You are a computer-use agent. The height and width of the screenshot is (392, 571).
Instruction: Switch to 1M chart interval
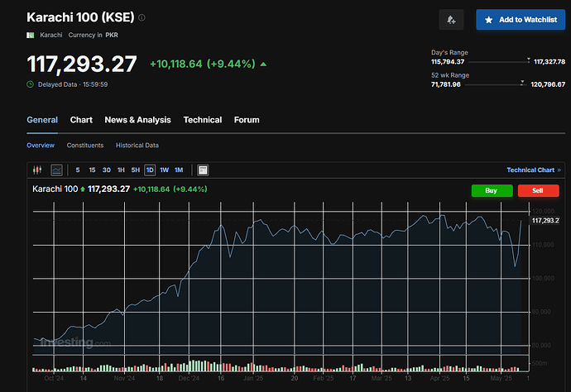[179, 170]
